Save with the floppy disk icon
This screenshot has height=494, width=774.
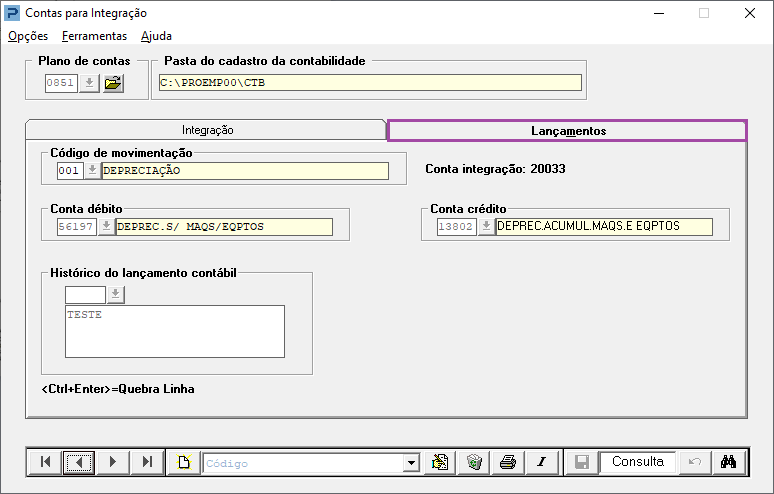581,462
